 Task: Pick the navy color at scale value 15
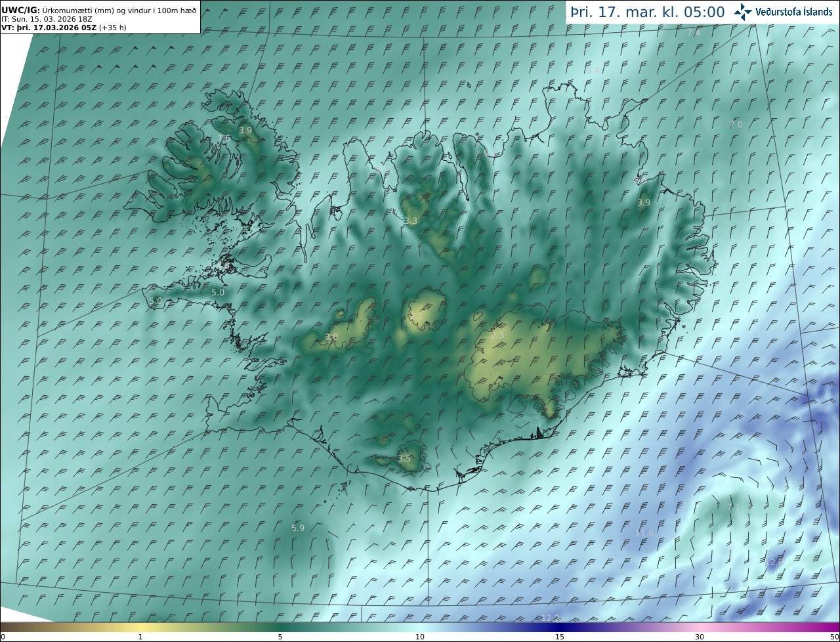tap(560, 628)
